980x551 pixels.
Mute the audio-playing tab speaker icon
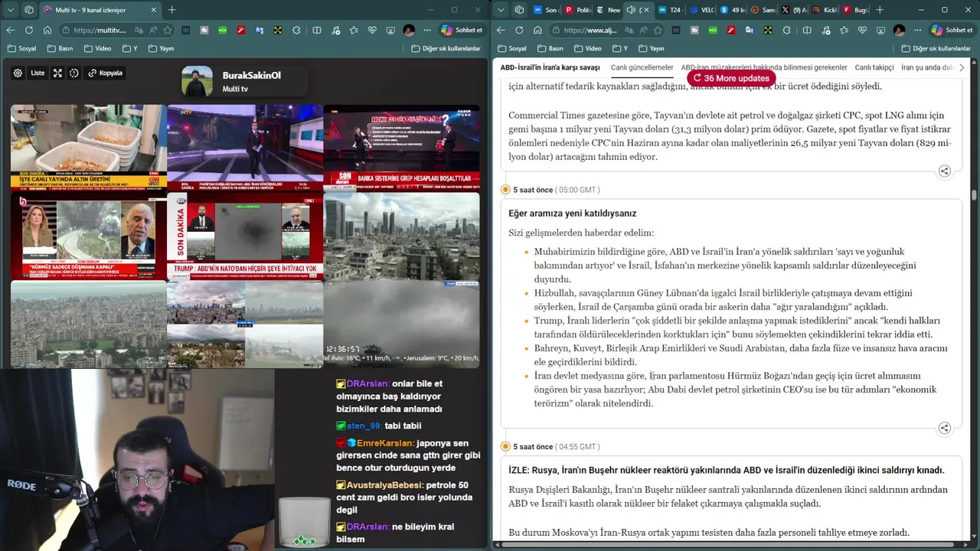[631, 10]
